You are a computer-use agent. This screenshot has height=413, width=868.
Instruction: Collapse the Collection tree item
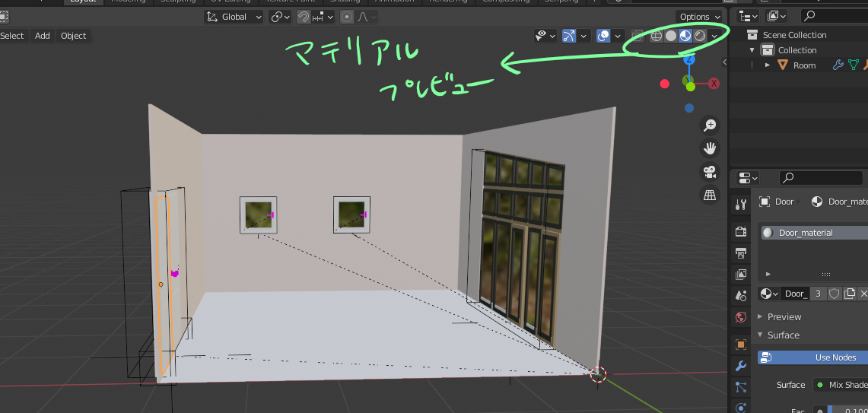pyautogui.click(x=752, y=50)
